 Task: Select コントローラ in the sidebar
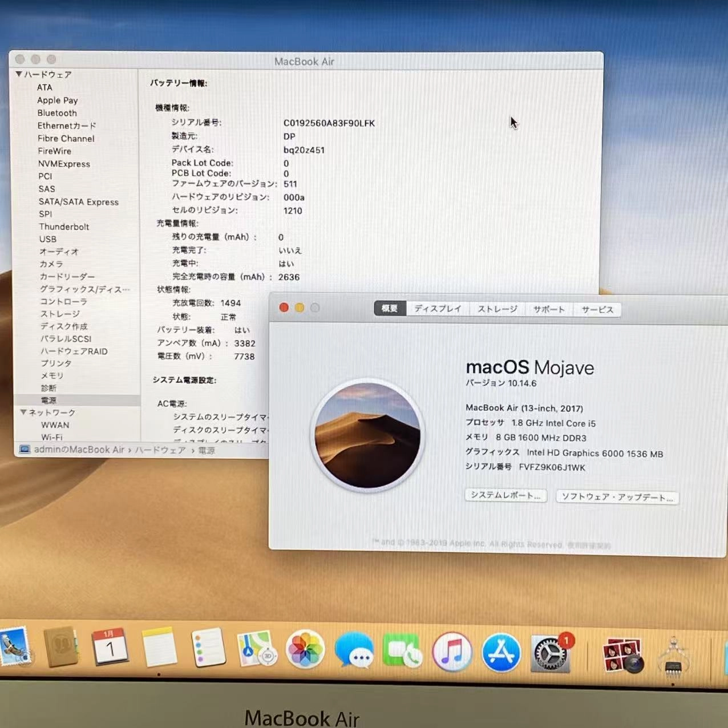(63, 301)
